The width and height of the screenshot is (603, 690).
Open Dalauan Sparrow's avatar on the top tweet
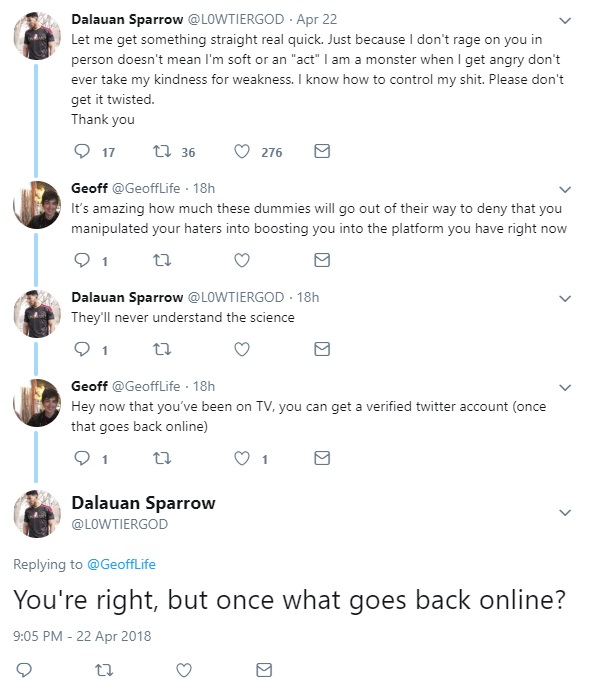tap(37, 36)
